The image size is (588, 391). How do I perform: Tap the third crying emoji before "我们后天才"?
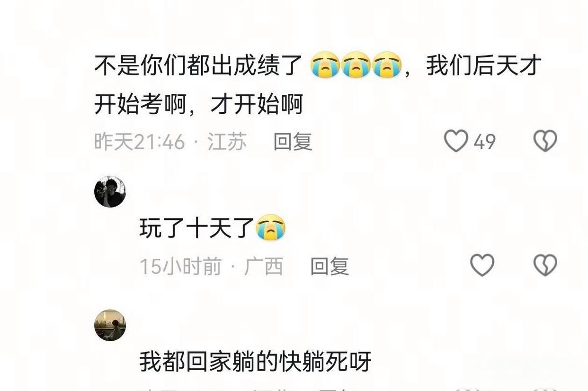tap(387, 65)
